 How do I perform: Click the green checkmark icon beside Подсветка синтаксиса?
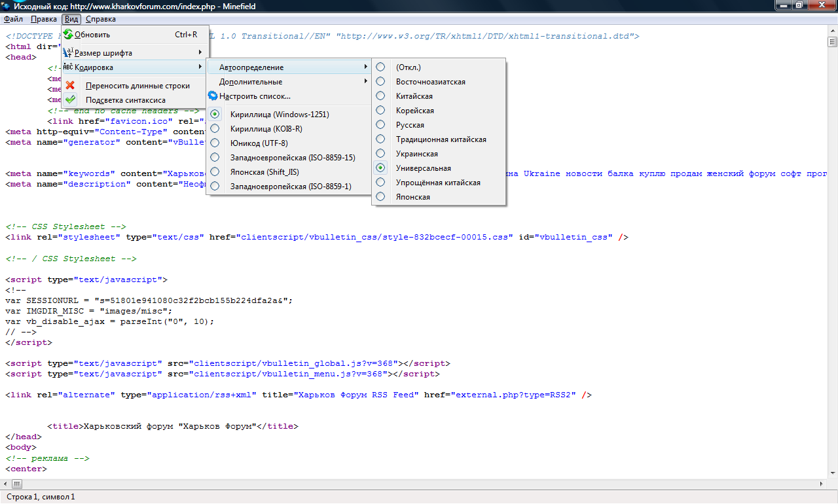click(71, 99)
